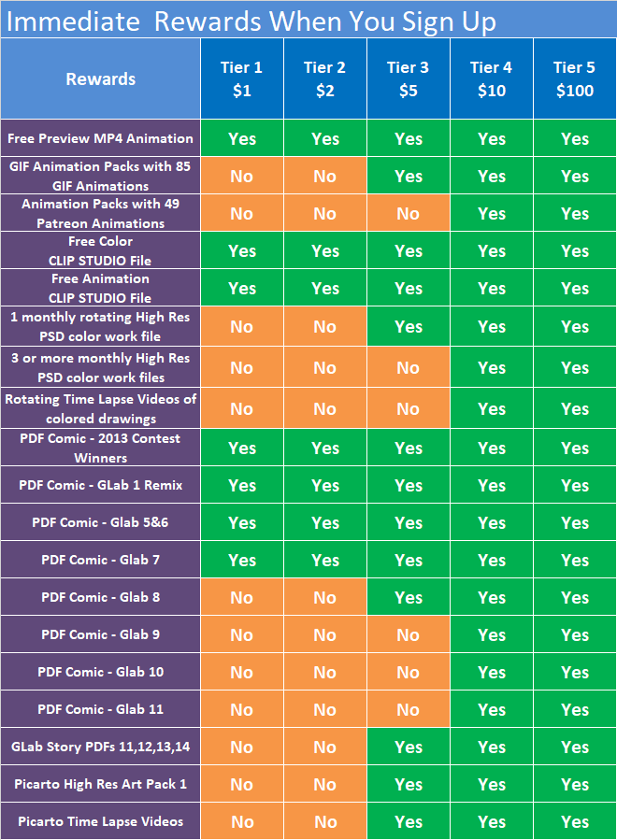Click the 'PDF Comic - 2013 Contest Winners' label
The height and width of the screenshot is (840, 617).
pos(100,448)
